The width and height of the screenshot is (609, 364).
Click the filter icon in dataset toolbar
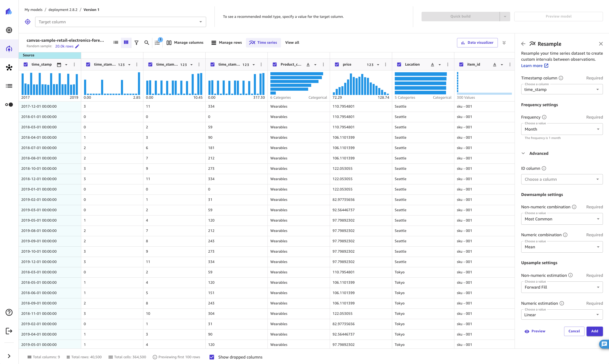click(136, 43)
